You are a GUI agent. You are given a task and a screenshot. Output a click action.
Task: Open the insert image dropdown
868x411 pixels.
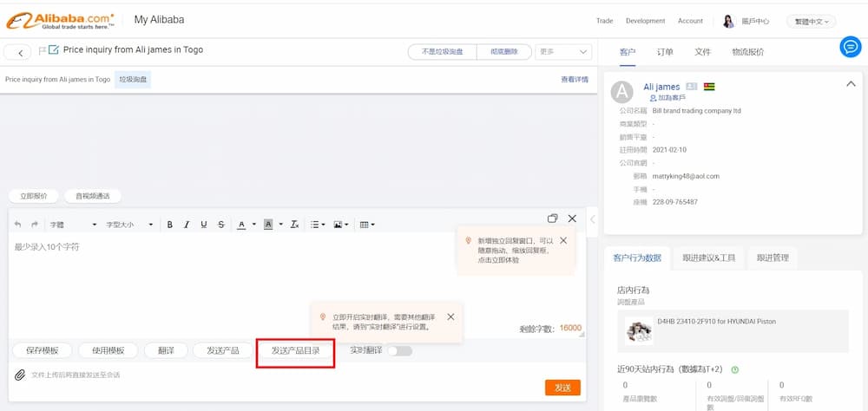tap(340, 225)
